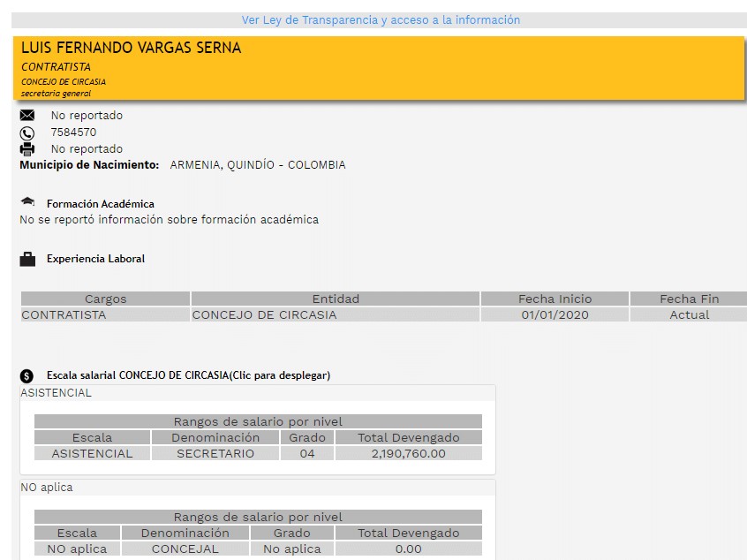Viewport: 747px width, 560px height.
Task: Click the dollar sign salary icon
Action: click(26, 376)
